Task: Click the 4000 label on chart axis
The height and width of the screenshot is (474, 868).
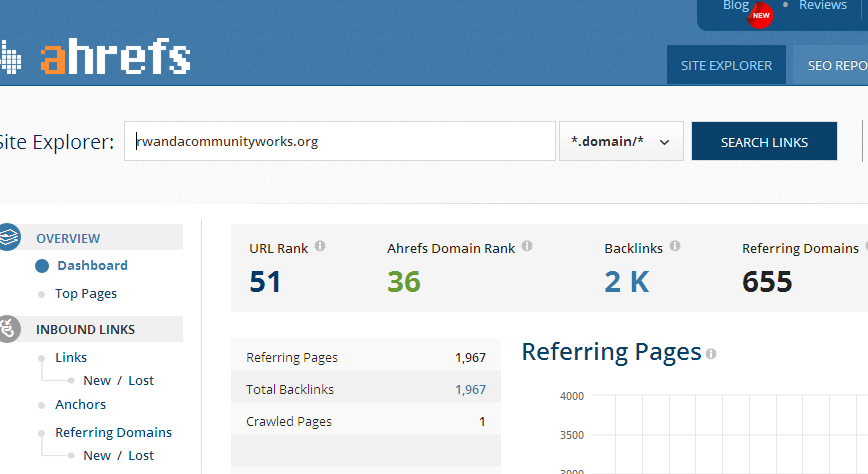Action: click(572, 396)
